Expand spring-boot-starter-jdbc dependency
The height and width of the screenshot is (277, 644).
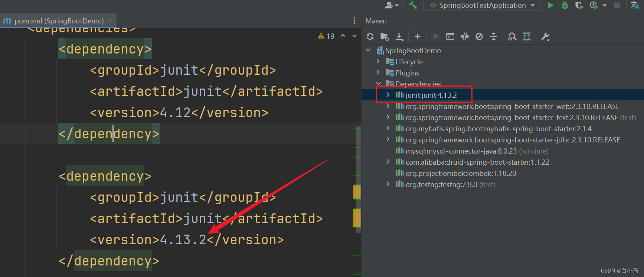tap(388, 139)
